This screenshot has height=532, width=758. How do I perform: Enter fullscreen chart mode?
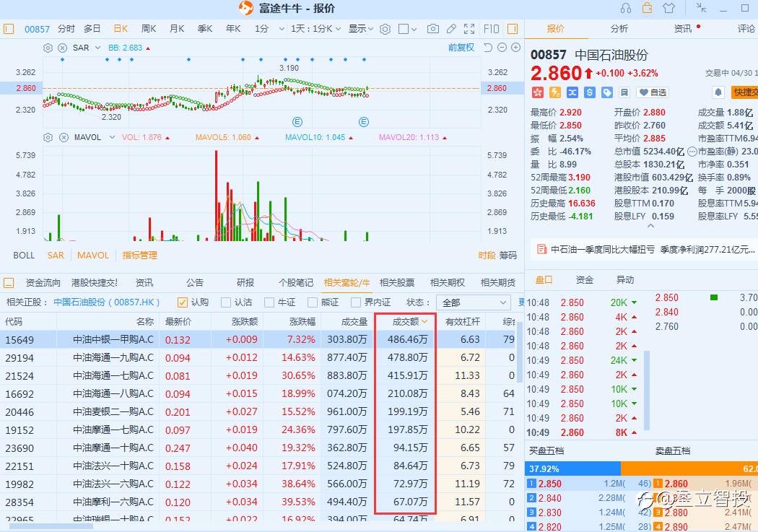(469, 29)
